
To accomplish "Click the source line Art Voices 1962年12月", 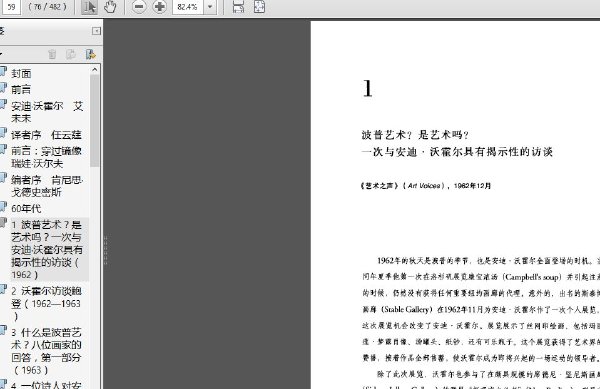I will tap(426, 186).
